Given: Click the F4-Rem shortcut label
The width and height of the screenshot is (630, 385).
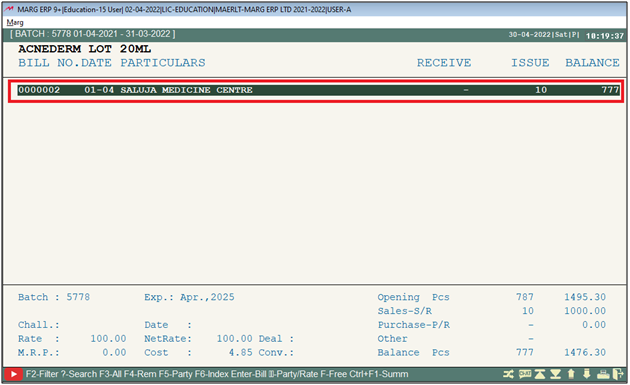Looking at the screenshot, I should pyautogui.click(x=140, y=374).
